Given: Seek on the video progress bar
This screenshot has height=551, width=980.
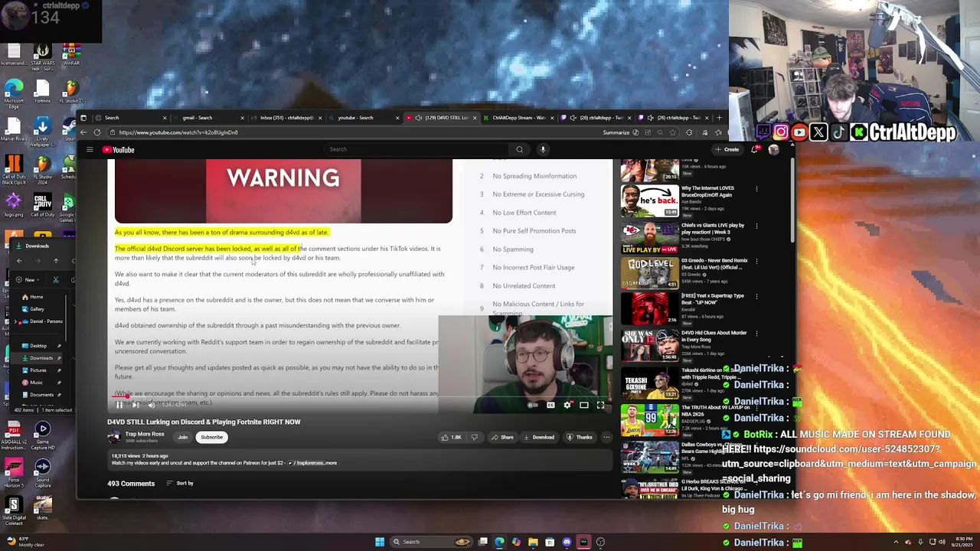Looking at the screenshot, I should click(360, 396).
